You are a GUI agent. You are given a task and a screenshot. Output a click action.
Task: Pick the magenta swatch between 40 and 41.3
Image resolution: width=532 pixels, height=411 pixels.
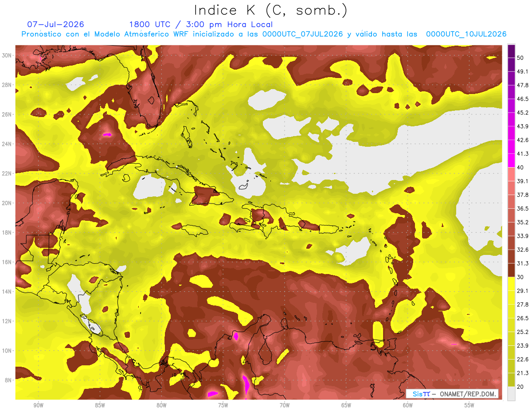(x=511, y=160)
